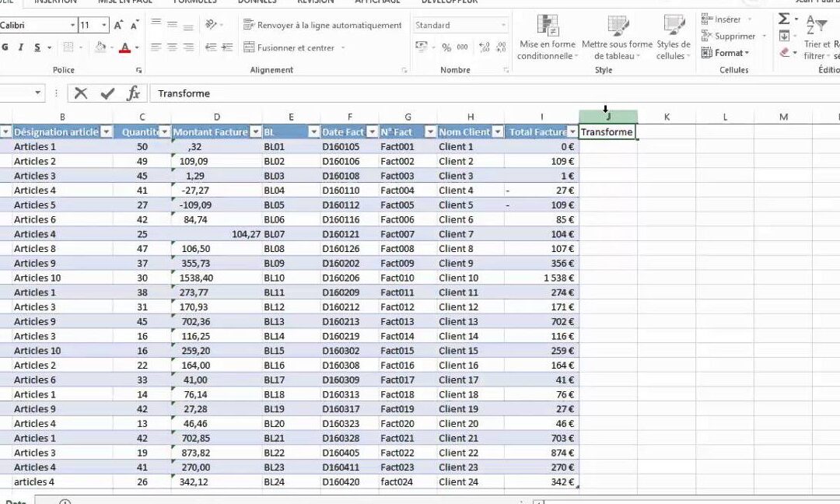Open the Police group dialog launcher

(x=138, y=70)
